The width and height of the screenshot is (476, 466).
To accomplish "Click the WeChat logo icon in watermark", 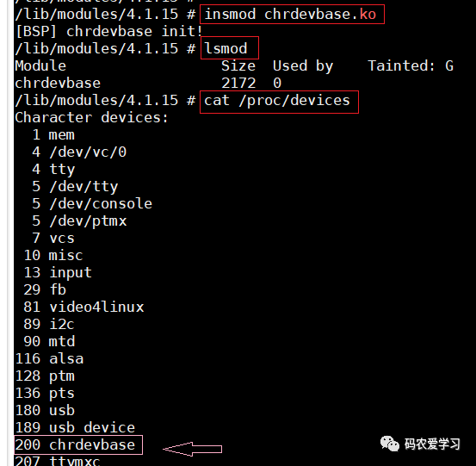I will point(389,444).
